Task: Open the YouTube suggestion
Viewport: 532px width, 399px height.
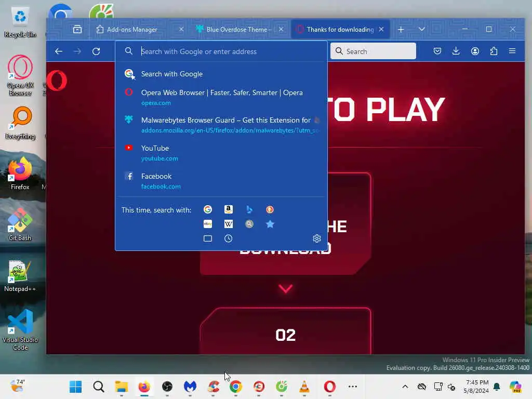Action: pos(221,153)
